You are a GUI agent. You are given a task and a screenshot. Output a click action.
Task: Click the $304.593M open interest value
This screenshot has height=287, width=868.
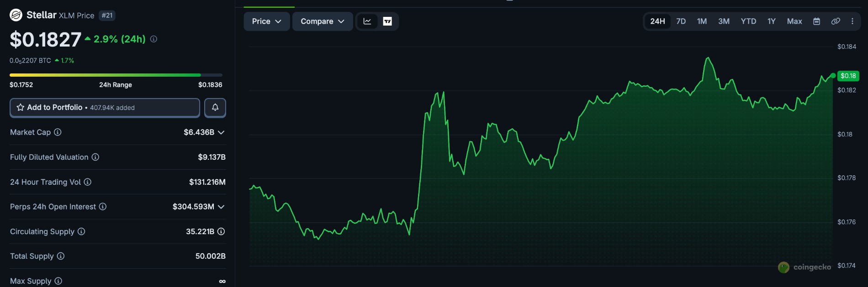(x=193, y=207)
